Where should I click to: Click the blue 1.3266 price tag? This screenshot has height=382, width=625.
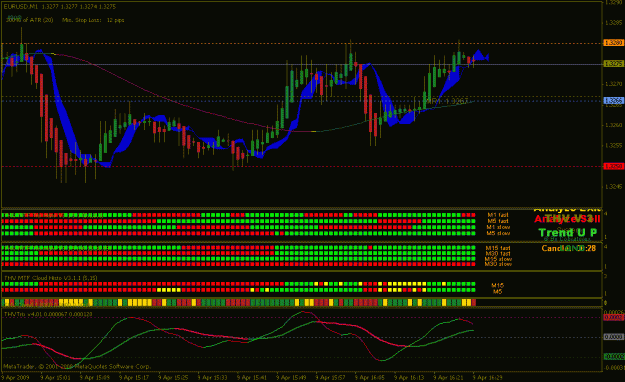[614, 100]
